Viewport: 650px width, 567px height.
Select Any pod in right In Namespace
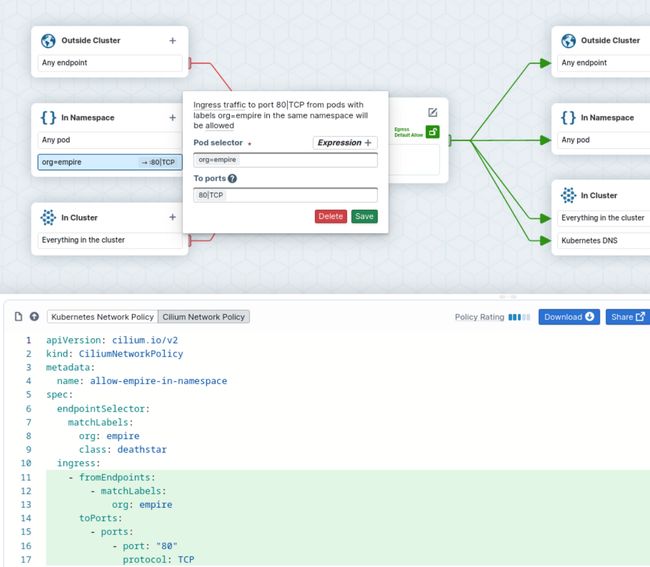[x=604, y=140]
